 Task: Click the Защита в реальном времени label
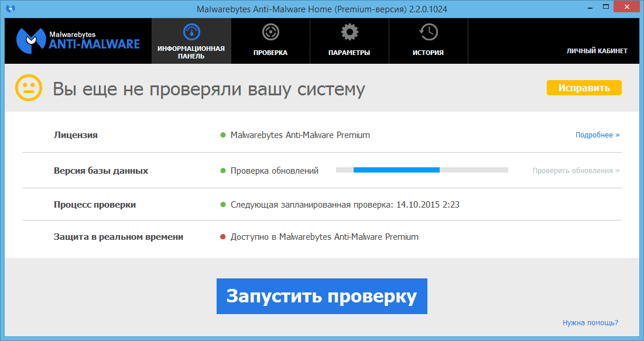pyautogui.click(x=118, y=237)
